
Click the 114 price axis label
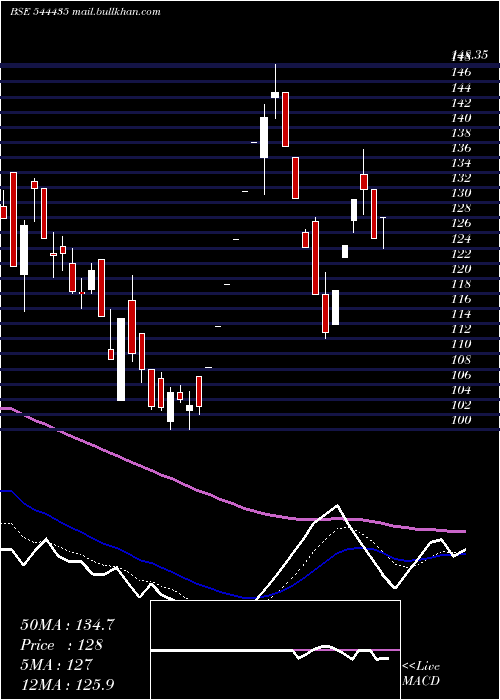[462, 314]
